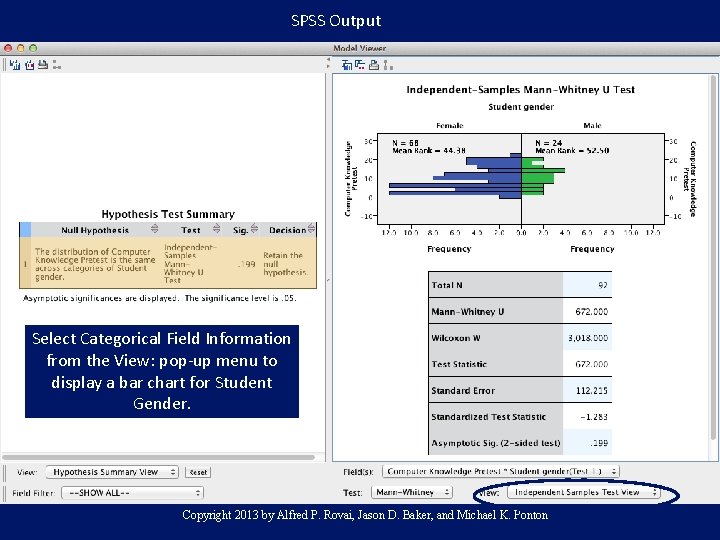This screenshot has height=540, width=720.
Task: Click the sort arrows beside Sig. column header
Action: pos(254,229)
